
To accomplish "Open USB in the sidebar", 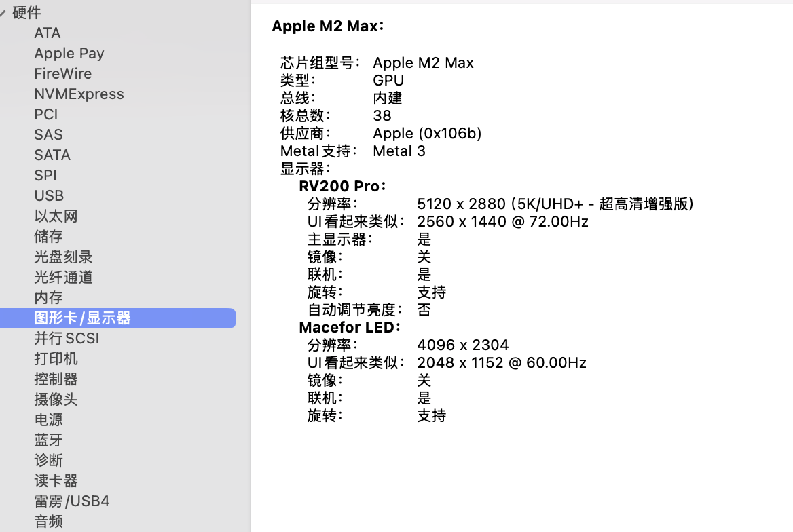I will coord(49,195).
